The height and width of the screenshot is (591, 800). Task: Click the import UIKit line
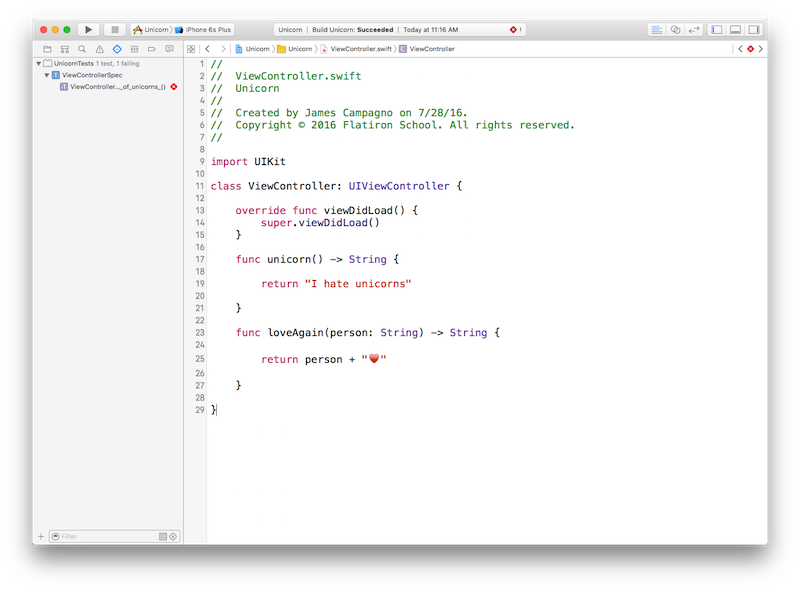[x=248, y=162]
